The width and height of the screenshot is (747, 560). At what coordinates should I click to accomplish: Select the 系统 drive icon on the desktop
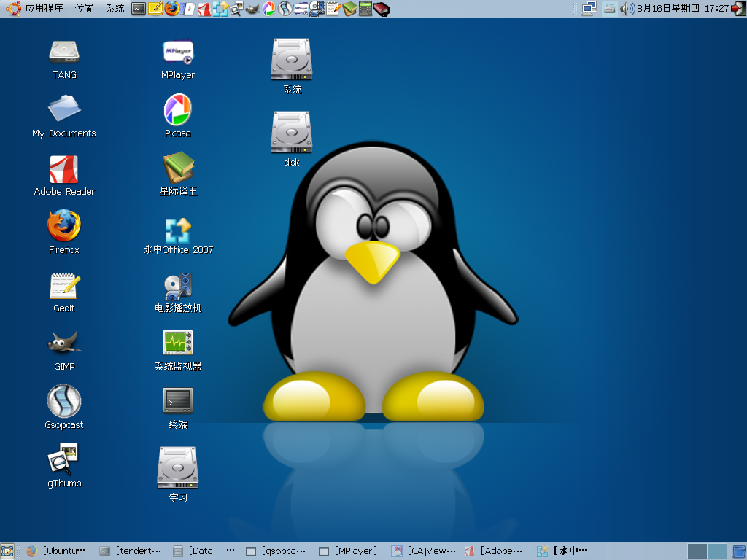[292, 59]
